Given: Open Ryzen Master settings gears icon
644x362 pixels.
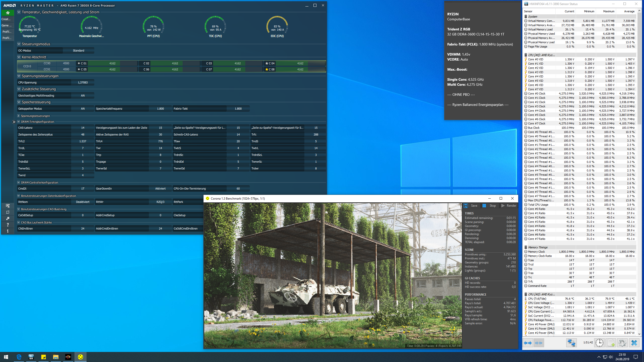Looking at the screenshot, I should [8, 218].
